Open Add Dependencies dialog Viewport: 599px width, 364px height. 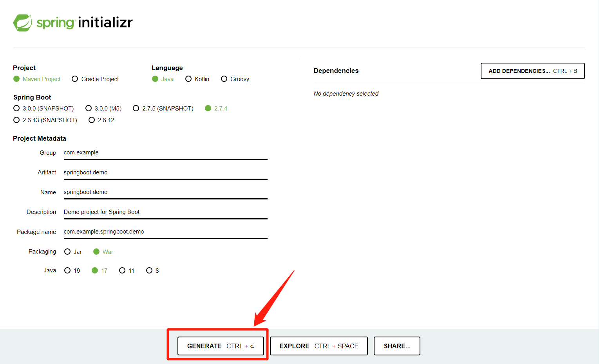533,71
